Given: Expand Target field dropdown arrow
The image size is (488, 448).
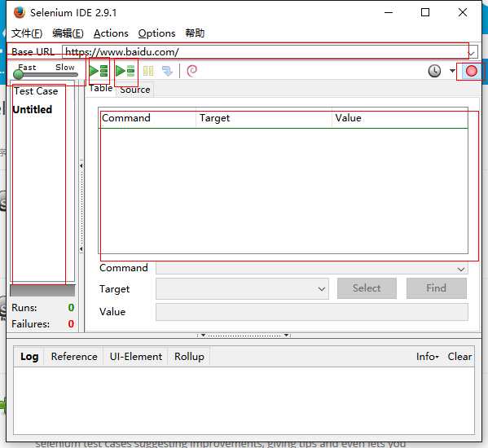Looking at the screenshot, I should [x=322, y=289].
